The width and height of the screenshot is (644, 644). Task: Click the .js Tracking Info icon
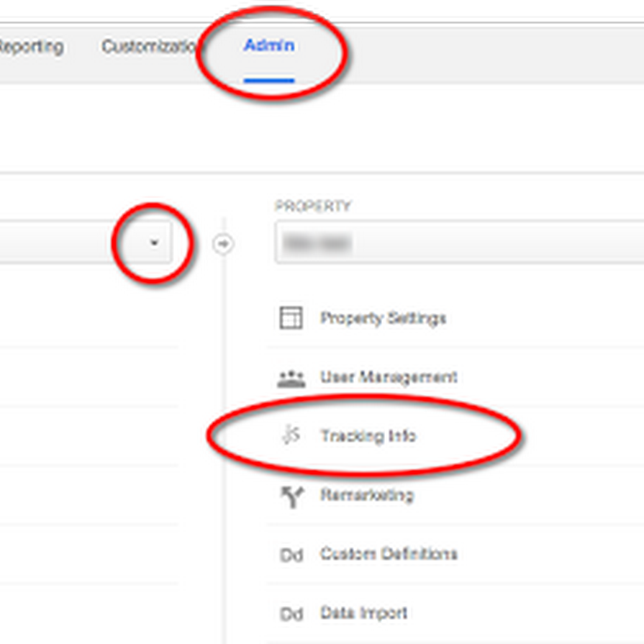pyautogui.click(x=291, y=435)
